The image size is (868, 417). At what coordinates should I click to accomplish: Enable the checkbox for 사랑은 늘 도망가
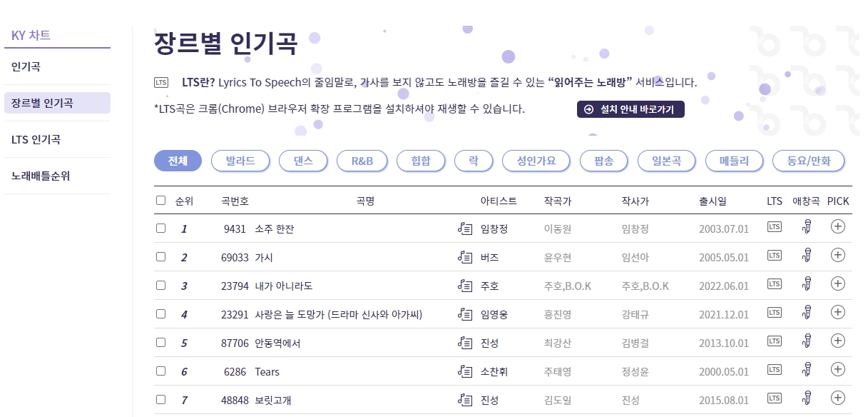(x=160, y=313)
